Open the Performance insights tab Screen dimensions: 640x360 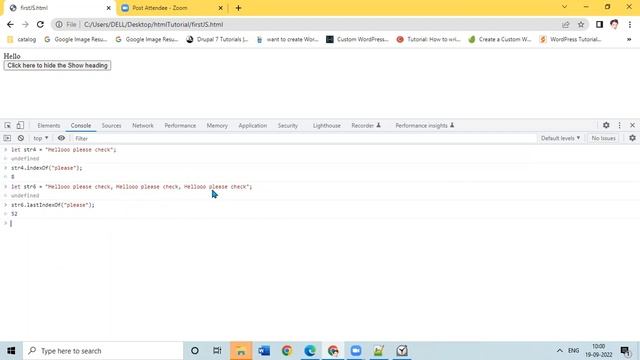point(424,126)
